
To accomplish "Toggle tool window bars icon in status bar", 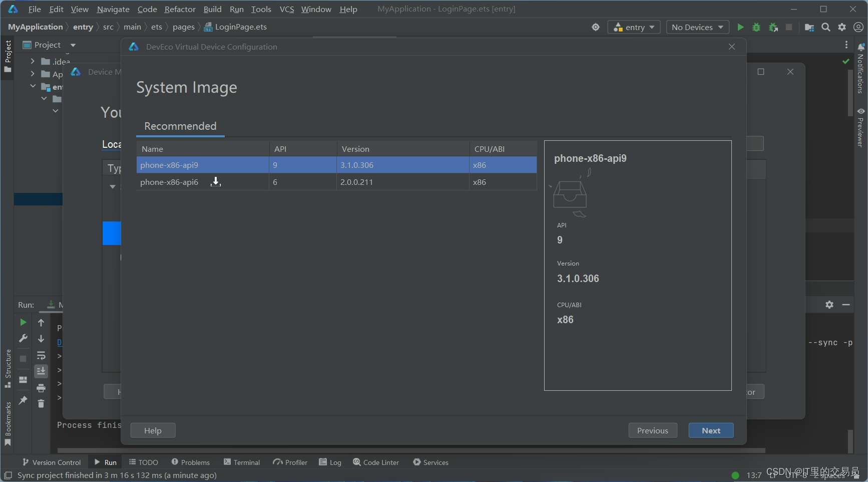I will click(x=8, y=475).
